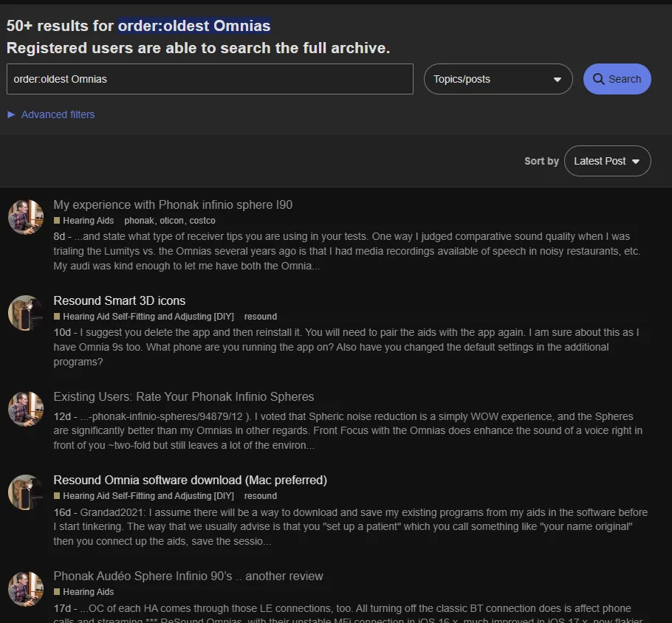672x623 pixels.
Task: Open user avatar beside Resound Omnia software download
Action: pos(26,492)
